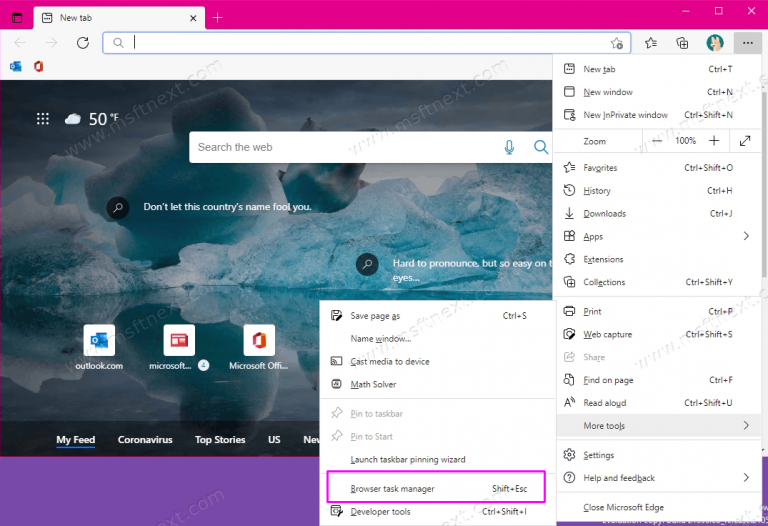Click the microphone voice search icon
The image size is (768, 526).
coord(509,147)
